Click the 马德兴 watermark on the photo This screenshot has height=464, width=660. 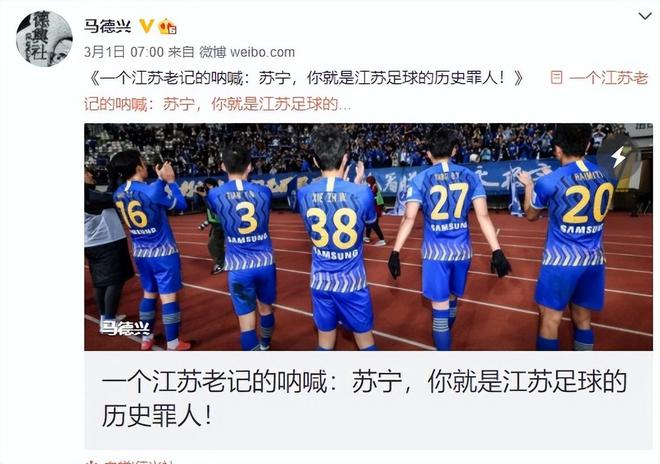(x=125, y=328)
